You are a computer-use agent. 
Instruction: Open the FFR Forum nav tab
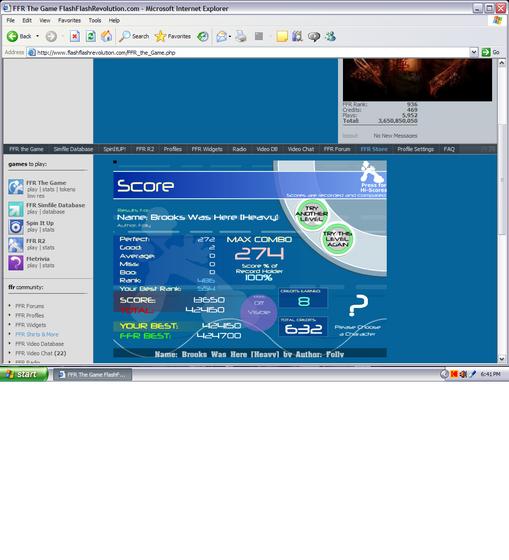337,149
